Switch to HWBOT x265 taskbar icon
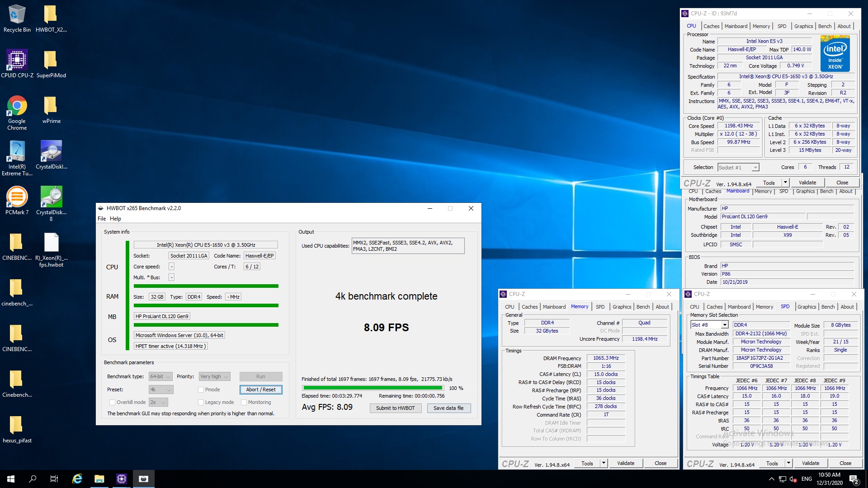 [x=144, y=479]
